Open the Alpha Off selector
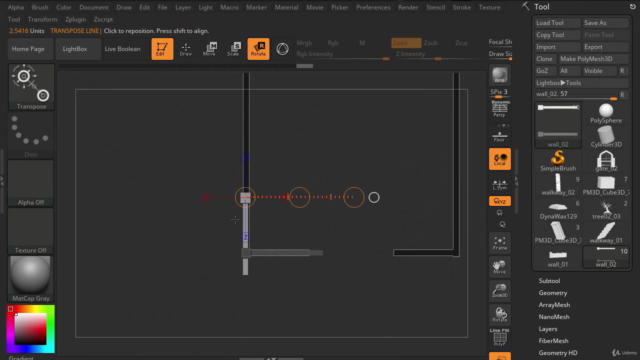 tap(31, 183)
